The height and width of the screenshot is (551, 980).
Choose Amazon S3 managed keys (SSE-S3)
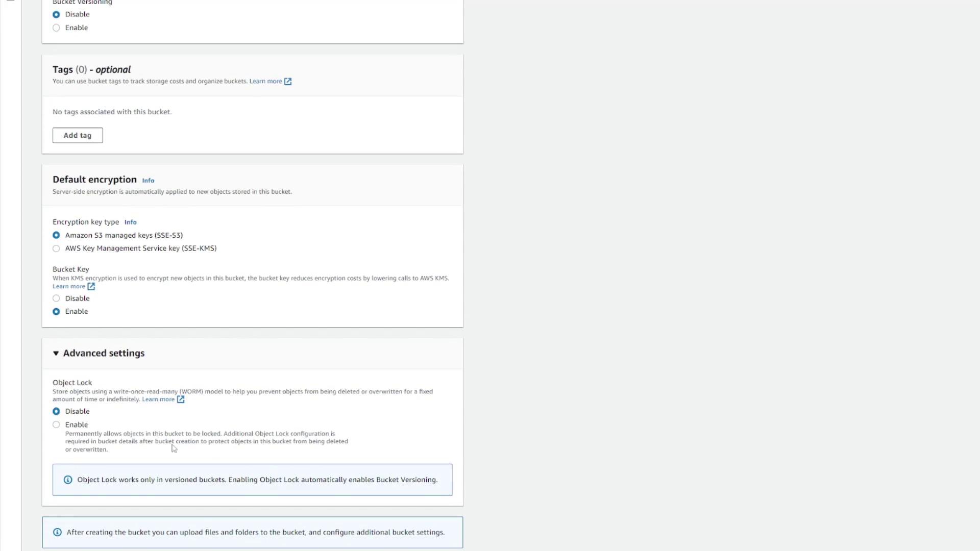(56, 236)
